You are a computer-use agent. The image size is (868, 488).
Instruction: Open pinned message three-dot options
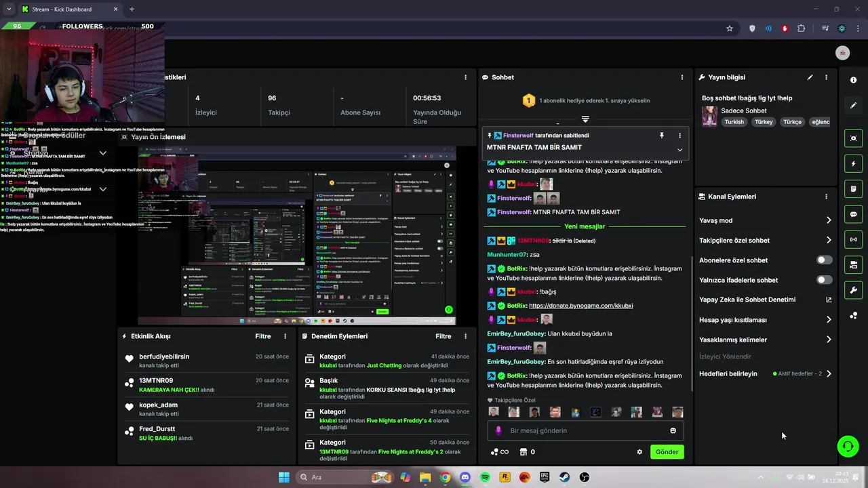[679, 136]
